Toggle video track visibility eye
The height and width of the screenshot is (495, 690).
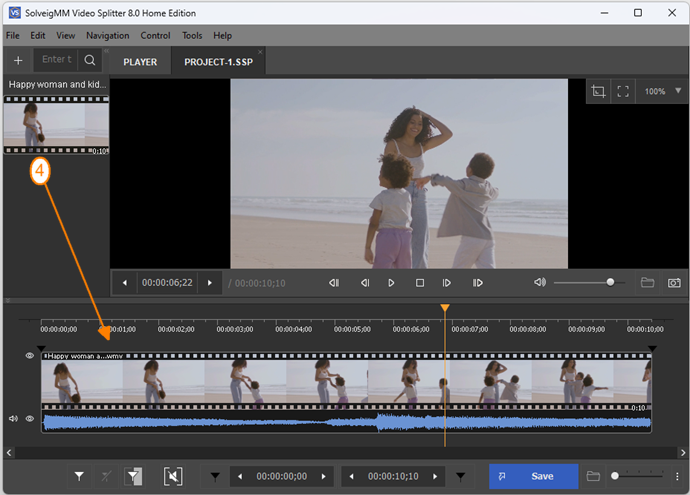[29, 356]
